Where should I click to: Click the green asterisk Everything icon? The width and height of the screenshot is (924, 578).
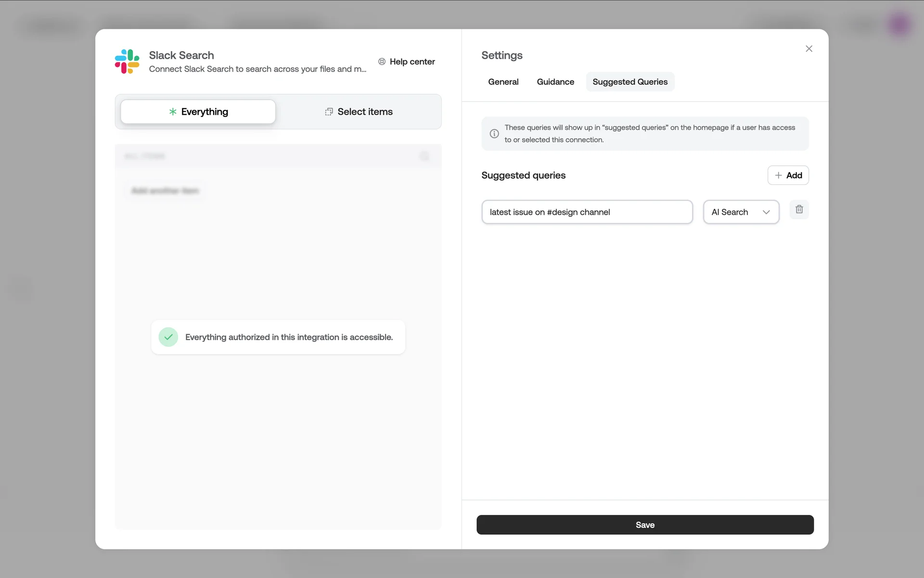pos(173,112)
